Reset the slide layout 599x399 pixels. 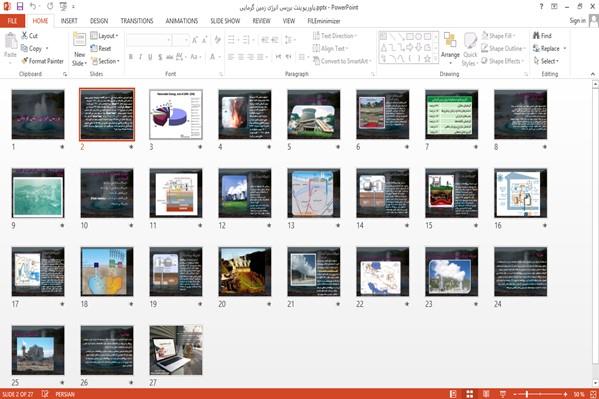coord(101,49)
